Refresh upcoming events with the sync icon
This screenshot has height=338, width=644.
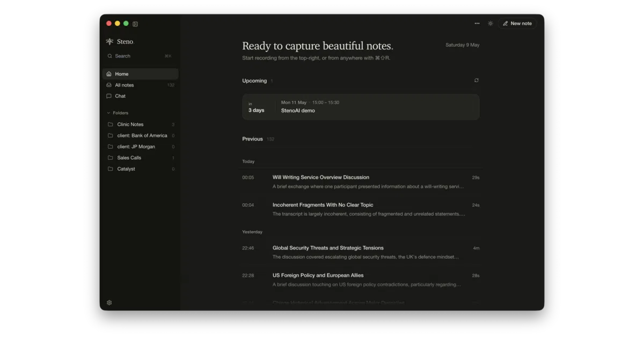pyautogui.click(x=477, y=80)
